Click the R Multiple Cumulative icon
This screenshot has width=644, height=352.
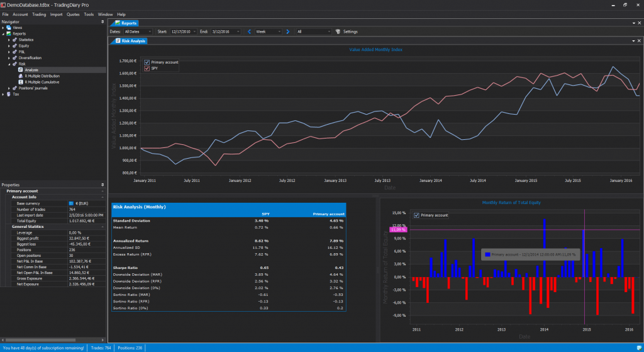pyautogui.click(x=21, y=82)
